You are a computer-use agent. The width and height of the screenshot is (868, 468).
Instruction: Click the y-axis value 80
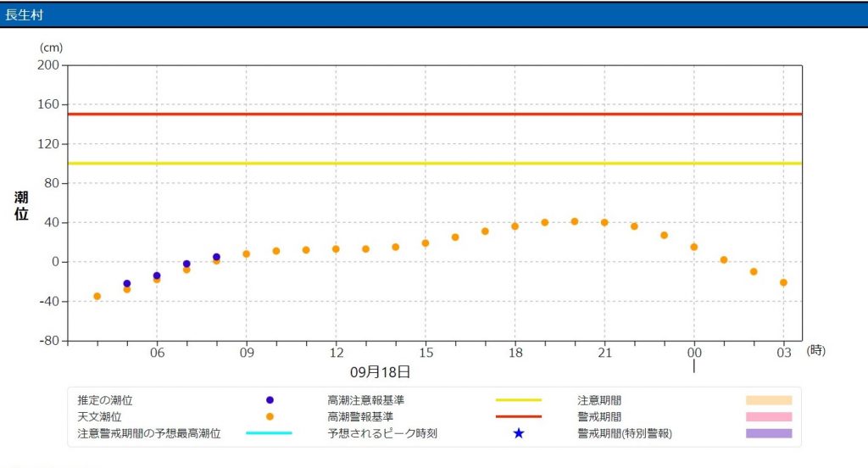point(52,183)
